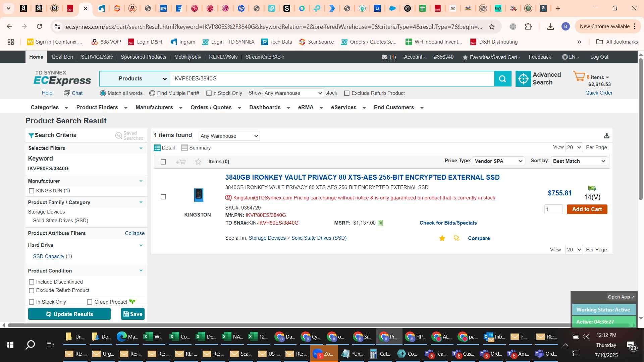The height and width of the screenshot is (362, 644).
Task: Collapse the Product Condition section
Action: (141, 270)
